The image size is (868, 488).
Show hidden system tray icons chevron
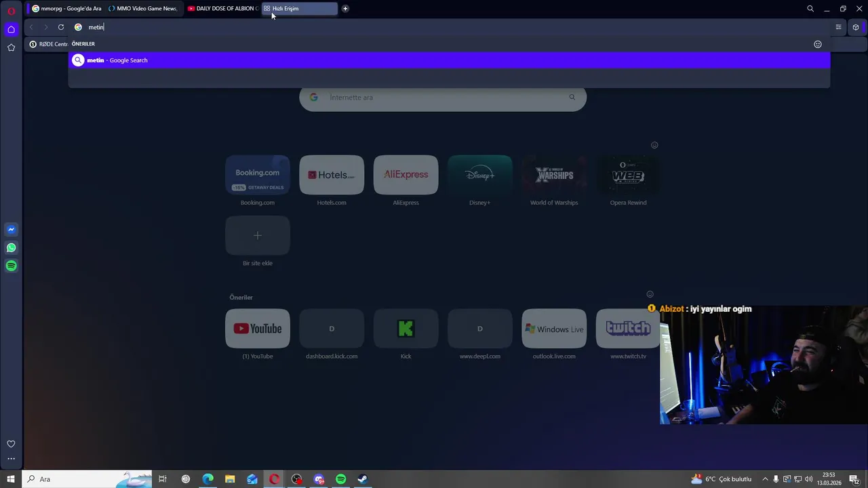[x=766, y=479]
